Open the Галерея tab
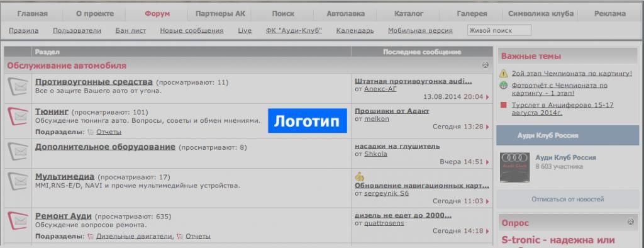 coord(472,14)
